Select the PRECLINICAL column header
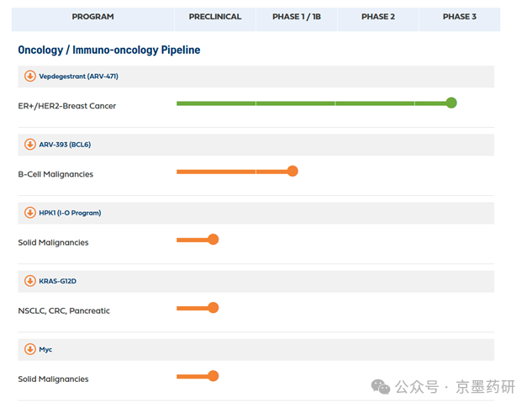 215,17
